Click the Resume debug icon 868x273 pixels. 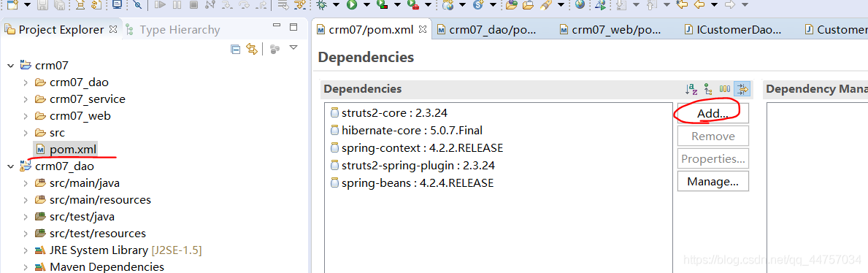point(160,5)
